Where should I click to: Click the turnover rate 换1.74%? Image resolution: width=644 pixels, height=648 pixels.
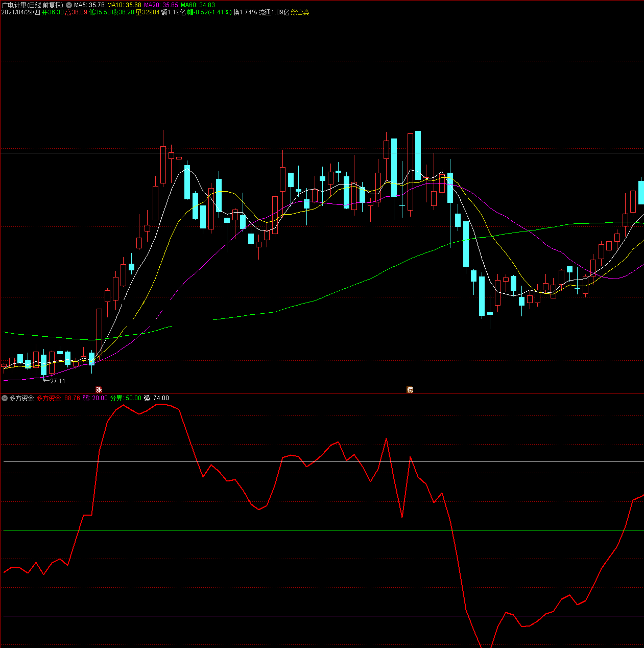tap(245, 12)
